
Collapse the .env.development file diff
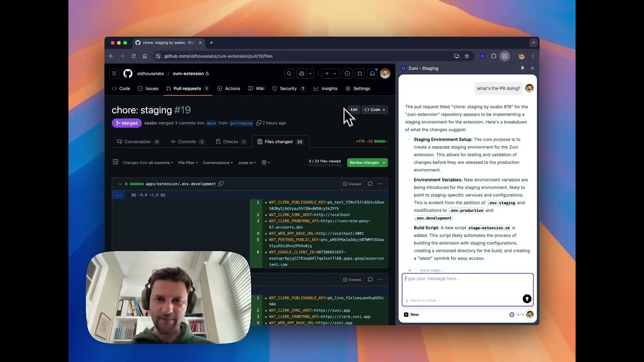click(x=120, y=184)
